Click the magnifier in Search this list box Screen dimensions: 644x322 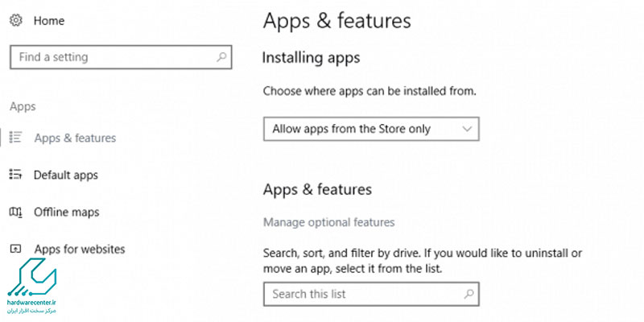click(x=469, y=294)
